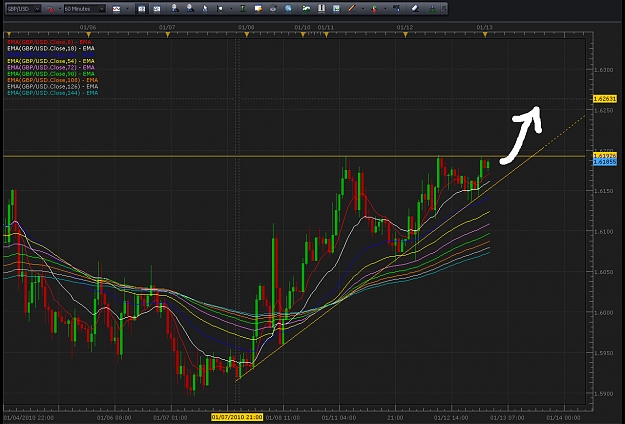Click the blue globe icon
The height and width of the screenshot is (424, 625).
tap(288, 8)
